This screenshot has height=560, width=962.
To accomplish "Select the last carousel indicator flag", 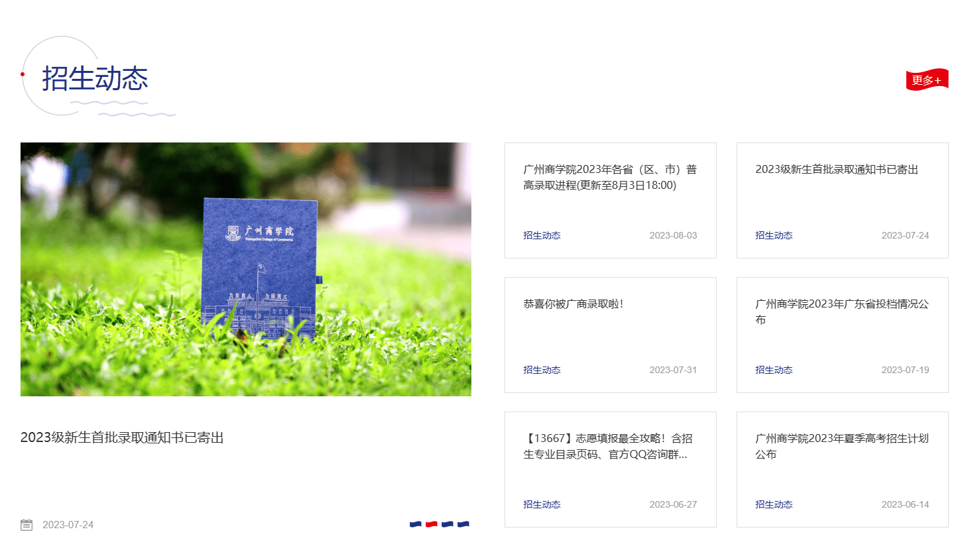I will pos(463,524).
